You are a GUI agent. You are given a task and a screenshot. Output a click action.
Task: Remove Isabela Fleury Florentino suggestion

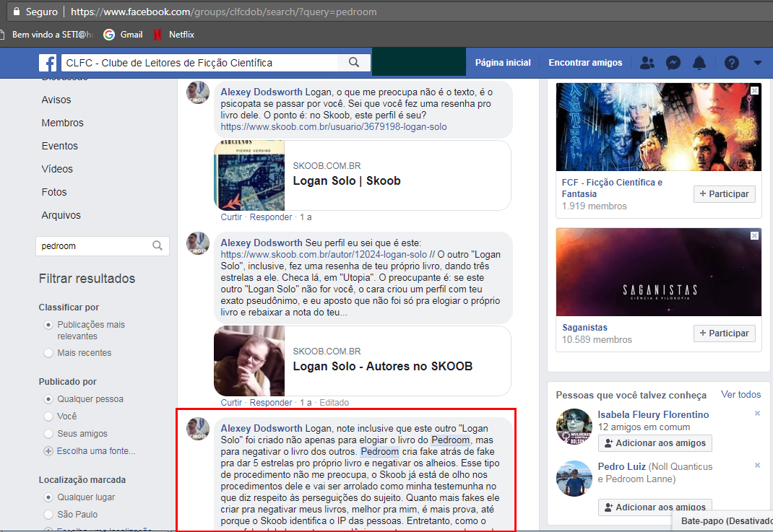(757, 414)
